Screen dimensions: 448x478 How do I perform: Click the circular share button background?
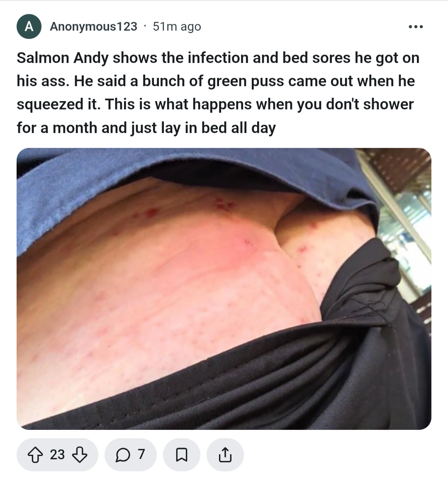point(225,454)
